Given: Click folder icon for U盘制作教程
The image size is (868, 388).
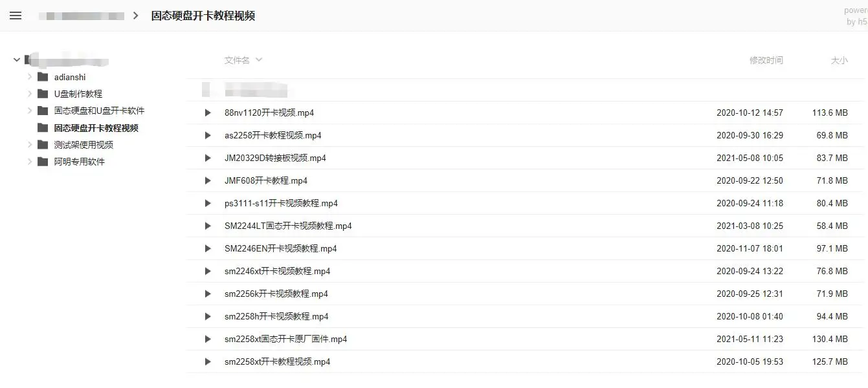Looking at the screenshot, I should 43,94.
